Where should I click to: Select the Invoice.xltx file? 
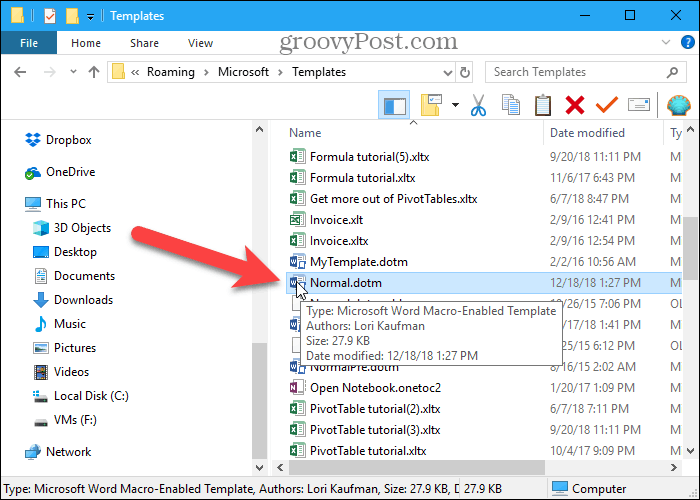(484, 241)
